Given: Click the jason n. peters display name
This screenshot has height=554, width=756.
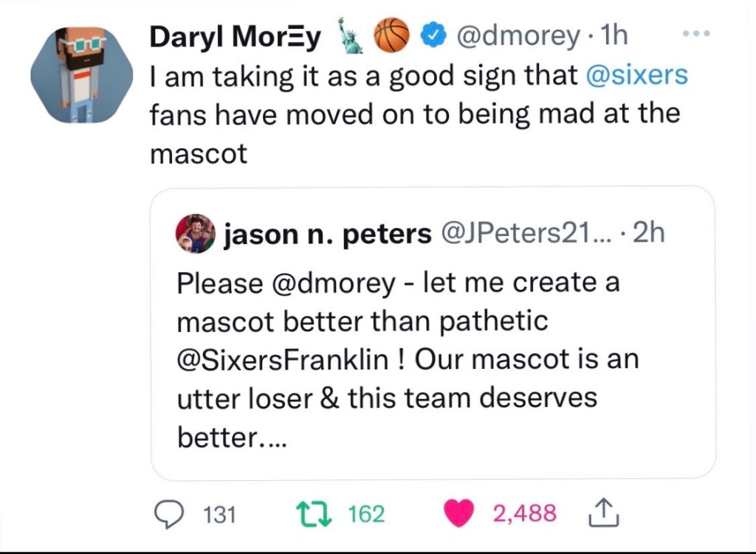Looking at the screenshot, I should pyautogui.click(x=327, y=234).
